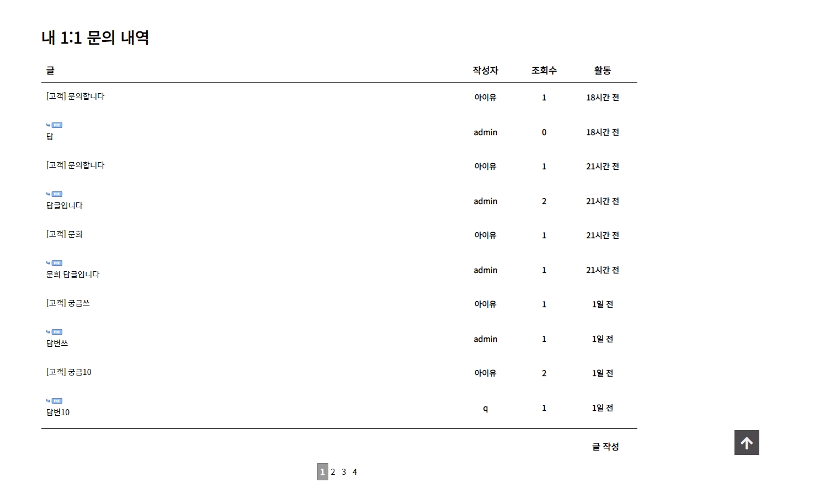Open the "[고객] 문희" inquiry post
The width and height of the screenshot is (836, 504).
(62, 233)
